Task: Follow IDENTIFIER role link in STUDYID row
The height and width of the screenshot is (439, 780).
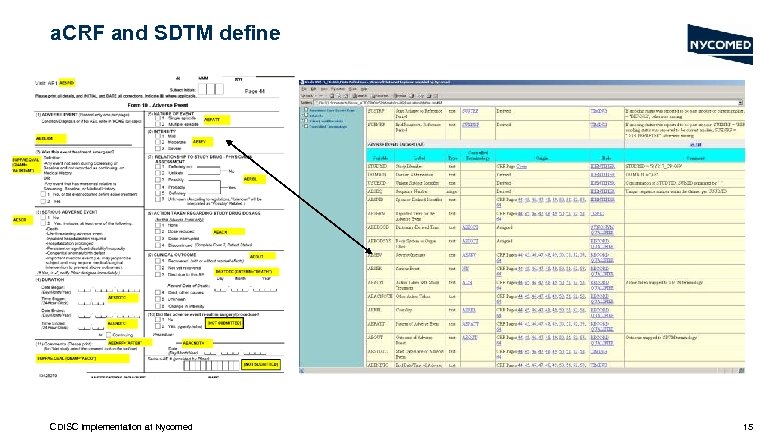Action: (602, 167)
